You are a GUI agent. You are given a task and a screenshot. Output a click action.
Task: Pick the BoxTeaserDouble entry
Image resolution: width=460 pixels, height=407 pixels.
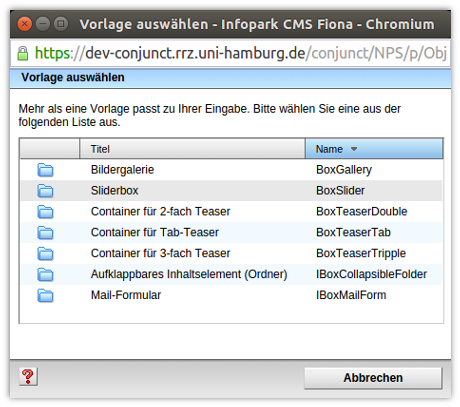coord(362,212)
